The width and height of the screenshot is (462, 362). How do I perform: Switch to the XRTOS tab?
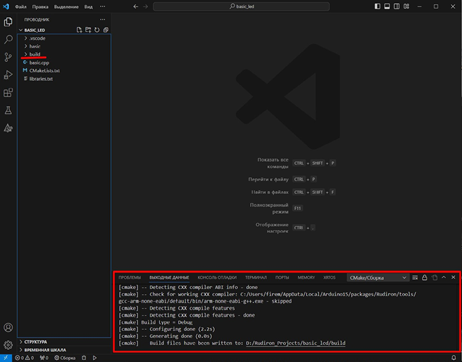click(x=329, y=277)
